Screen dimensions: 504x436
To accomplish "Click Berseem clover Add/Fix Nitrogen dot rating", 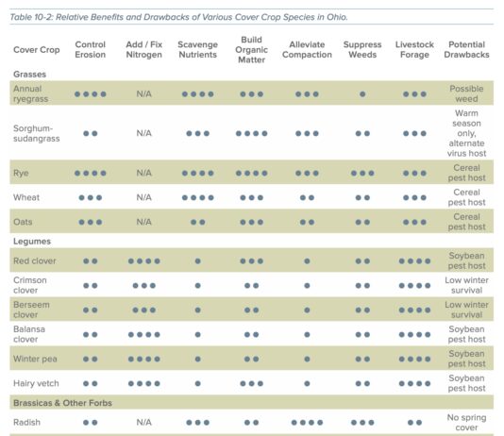I will (x=144, y=310).
